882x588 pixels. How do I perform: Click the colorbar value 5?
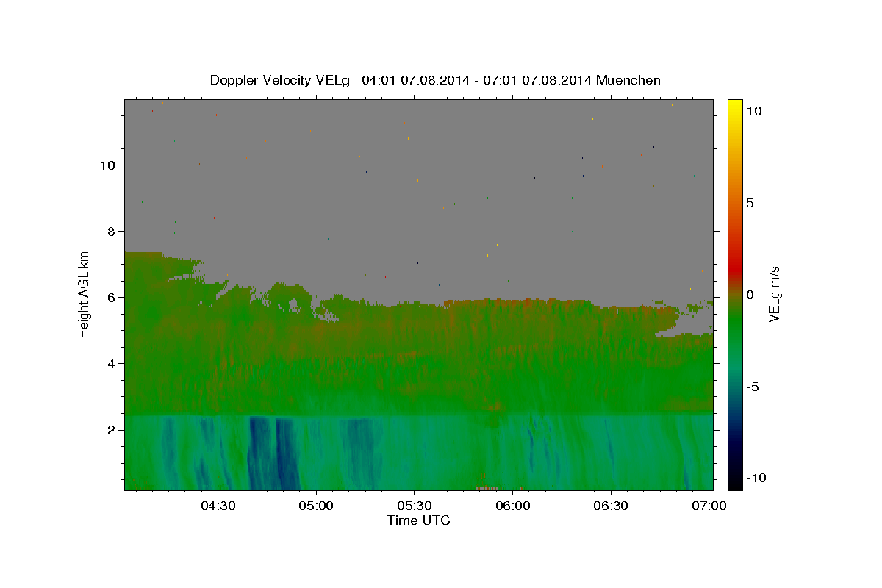point(750,203)
